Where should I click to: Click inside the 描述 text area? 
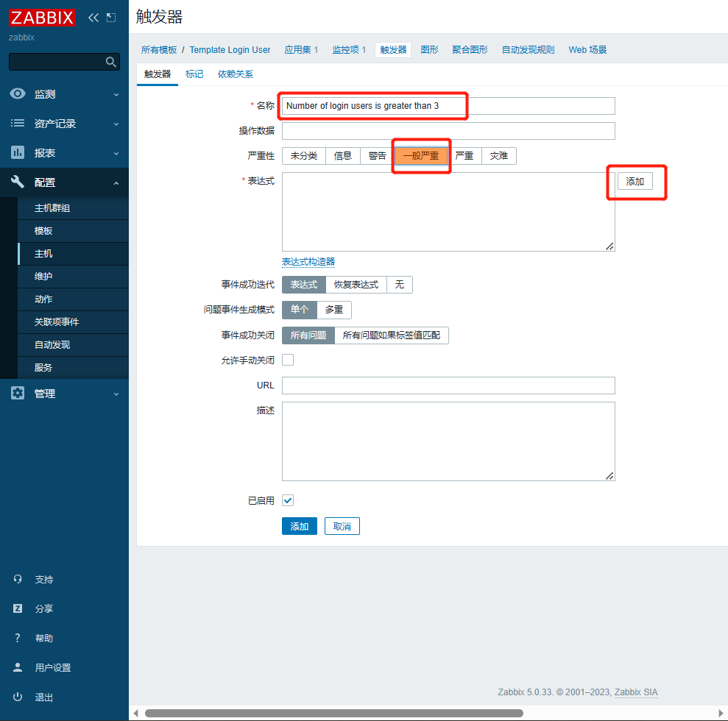[448, 441]
